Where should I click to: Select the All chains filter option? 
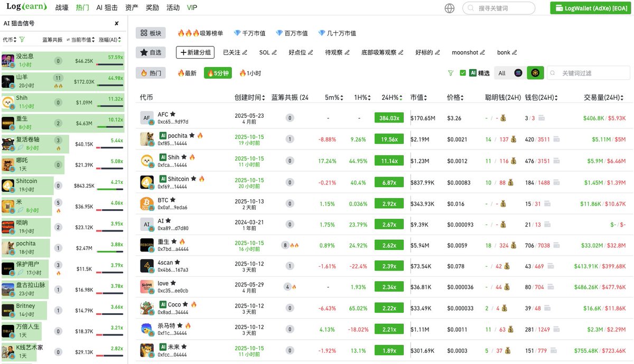[x=502, y=73]
